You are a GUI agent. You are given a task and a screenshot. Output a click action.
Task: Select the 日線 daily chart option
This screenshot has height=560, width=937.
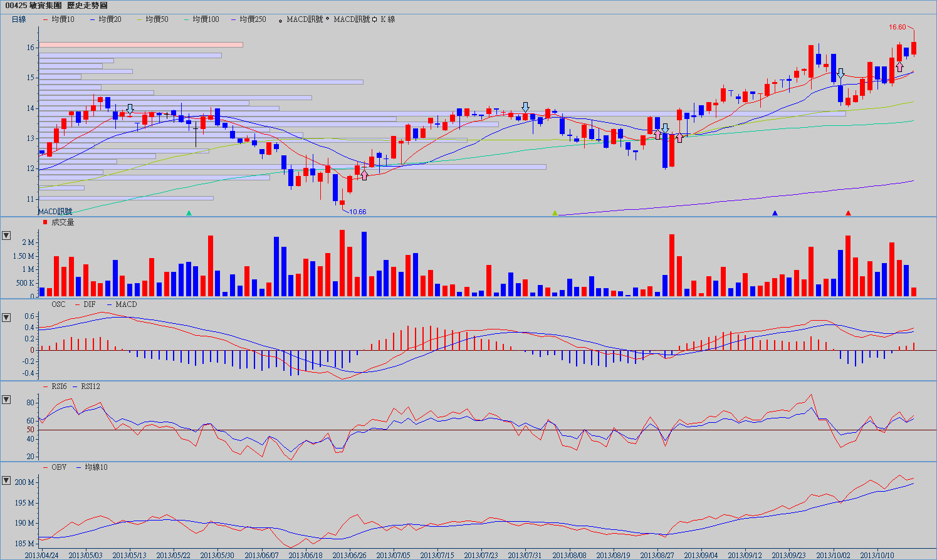click(x=19, y=19)
